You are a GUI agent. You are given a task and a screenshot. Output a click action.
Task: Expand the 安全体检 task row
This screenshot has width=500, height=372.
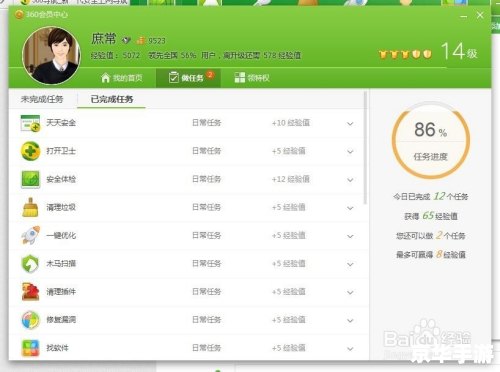pyautogui.click(x=350, y=180)
